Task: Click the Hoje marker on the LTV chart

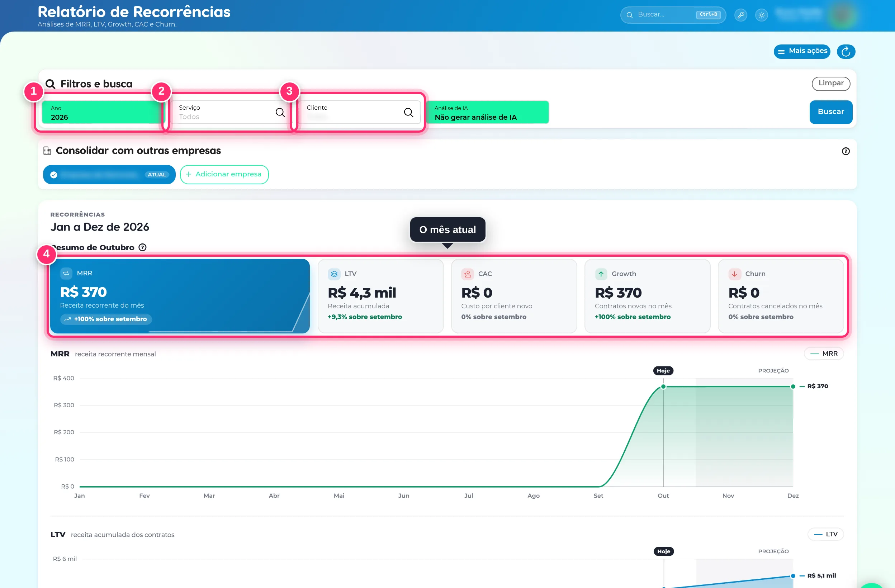Action: [x=664, y=551]
